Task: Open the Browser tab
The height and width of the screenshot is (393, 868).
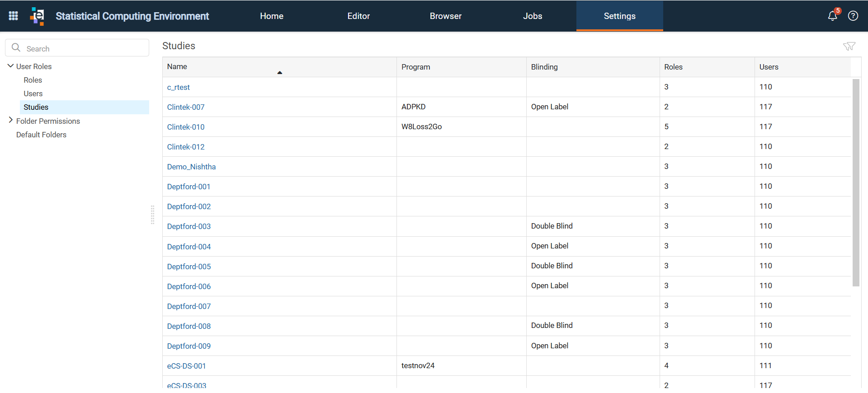Action: pos(446,16)
